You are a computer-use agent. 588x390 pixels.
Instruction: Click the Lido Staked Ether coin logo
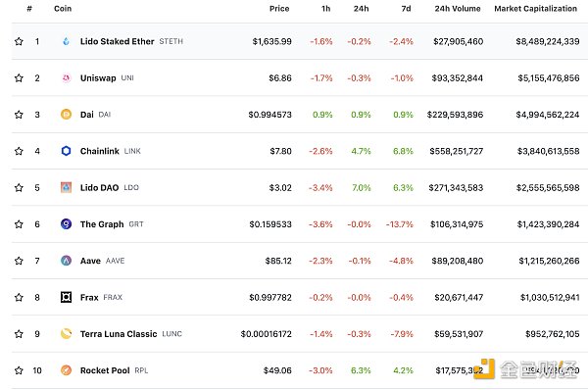[66, 41]
